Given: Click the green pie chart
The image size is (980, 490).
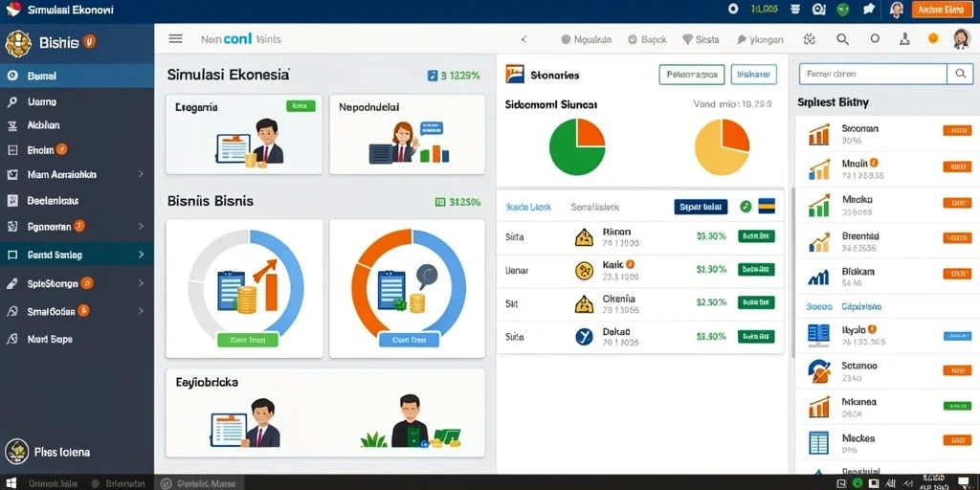Looking at the screenshot, I should pyautogui.click(x=577, y=146).
